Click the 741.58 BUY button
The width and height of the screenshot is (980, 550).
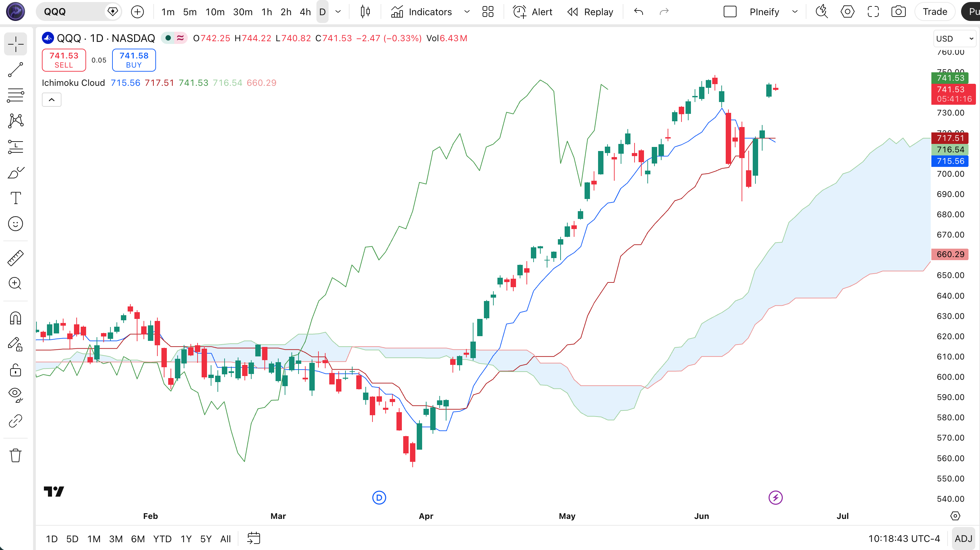pyautogui.click(x=134, y=60)
